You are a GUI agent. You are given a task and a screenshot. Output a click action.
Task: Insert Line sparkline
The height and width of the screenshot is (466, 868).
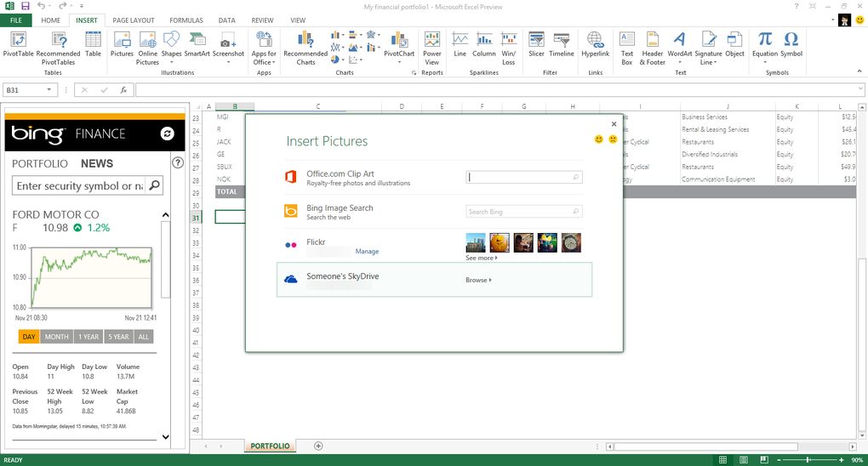460,44
